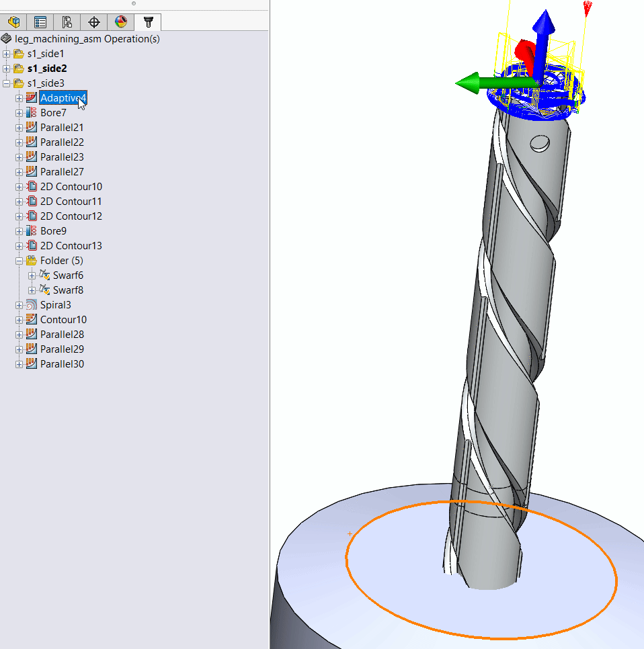Viewport: 644px width, 649px height.
Task: Click the Parallel21 toolpath icon
Action: (31, 128)
